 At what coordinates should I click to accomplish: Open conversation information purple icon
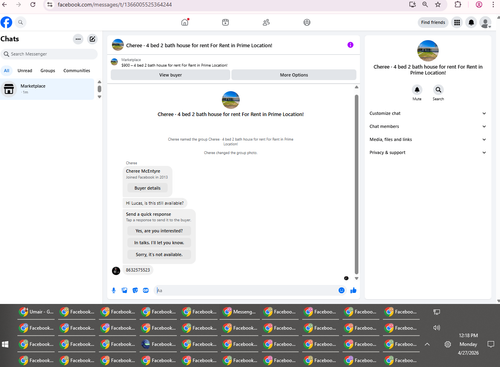click(350, 45)
